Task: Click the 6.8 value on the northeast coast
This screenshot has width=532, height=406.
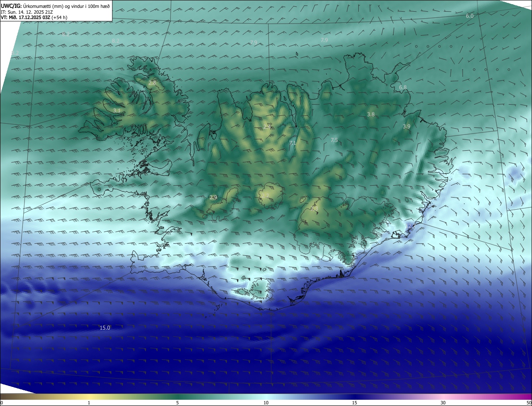Action: [403, 88]
